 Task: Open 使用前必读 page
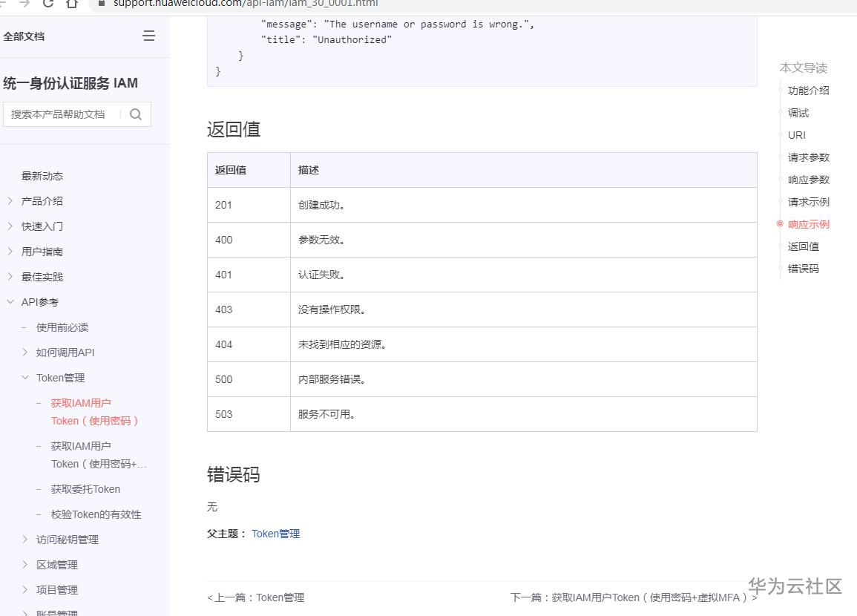point(62,327)
